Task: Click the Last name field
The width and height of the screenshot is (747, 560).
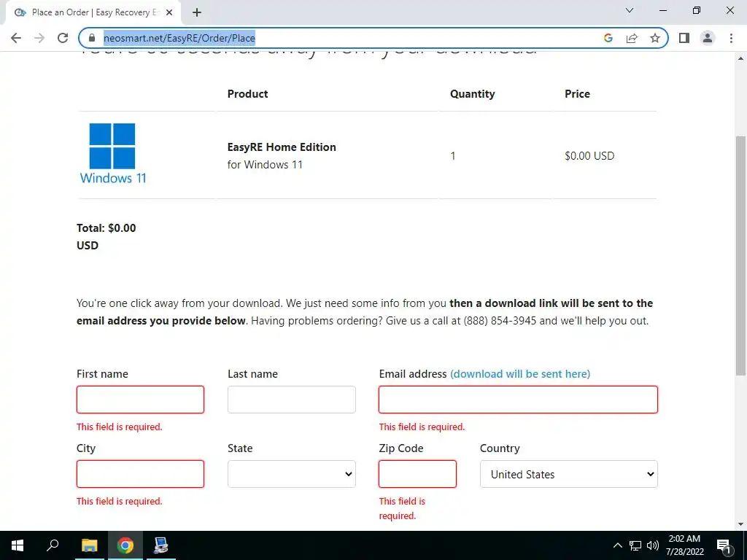Action: [x=292, y=400]
